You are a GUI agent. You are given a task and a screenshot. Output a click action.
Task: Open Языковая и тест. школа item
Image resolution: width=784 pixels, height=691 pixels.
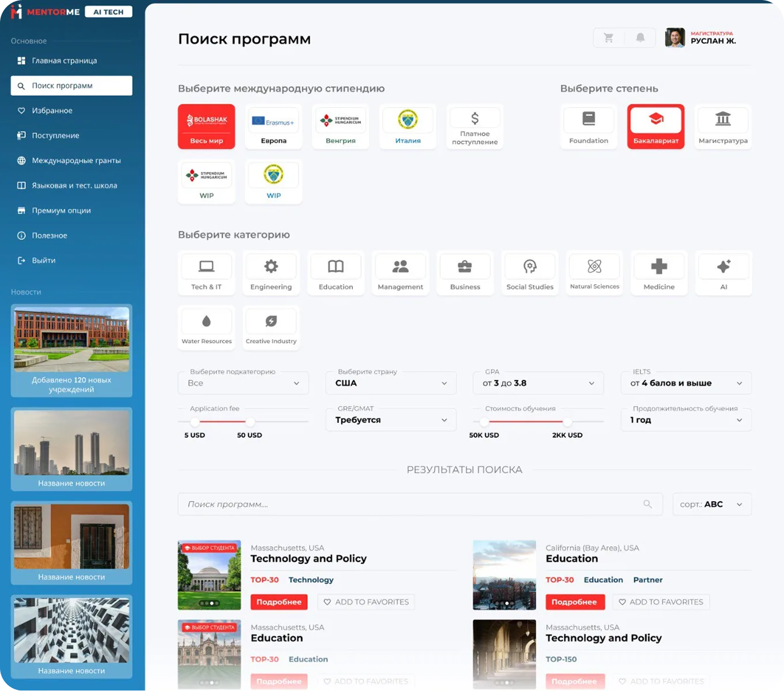click(71, 185)
